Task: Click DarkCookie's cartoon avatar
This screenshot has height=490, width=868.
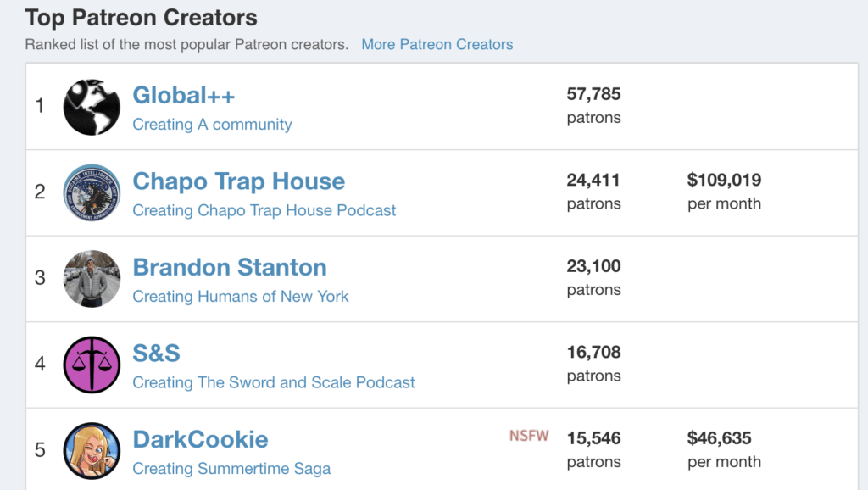Action: [92, 450]
